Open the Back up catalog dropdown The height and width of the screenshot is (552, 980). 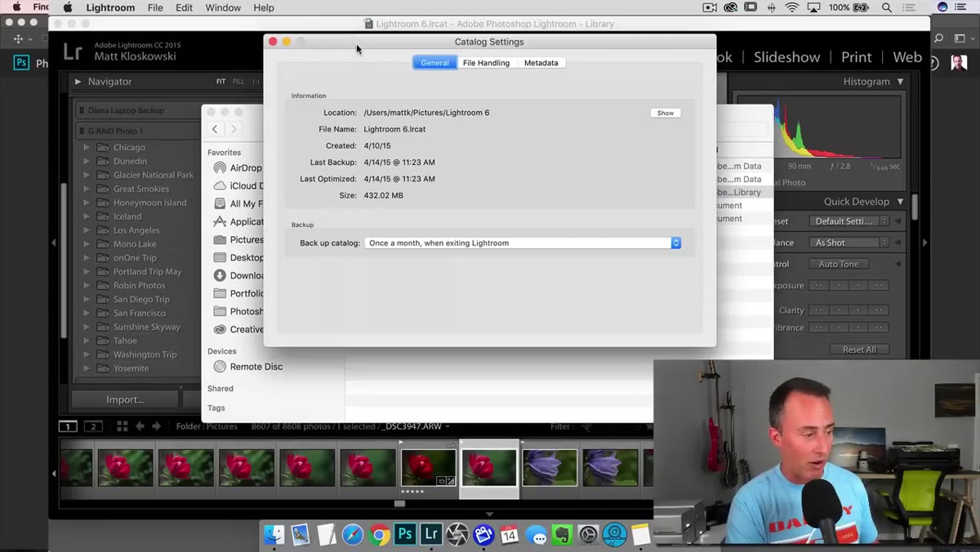[523, 243]
